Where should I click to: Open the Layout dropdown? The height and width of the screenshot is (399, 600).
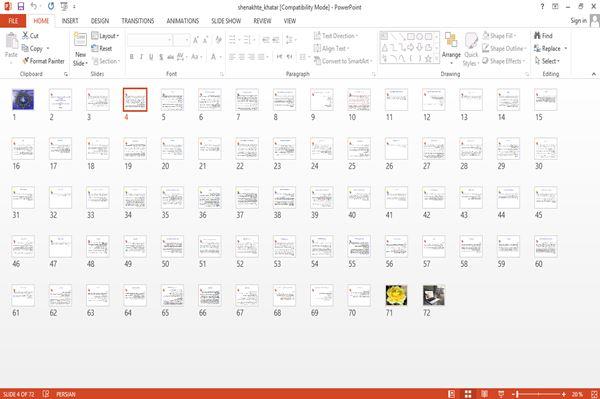[106, 36]
